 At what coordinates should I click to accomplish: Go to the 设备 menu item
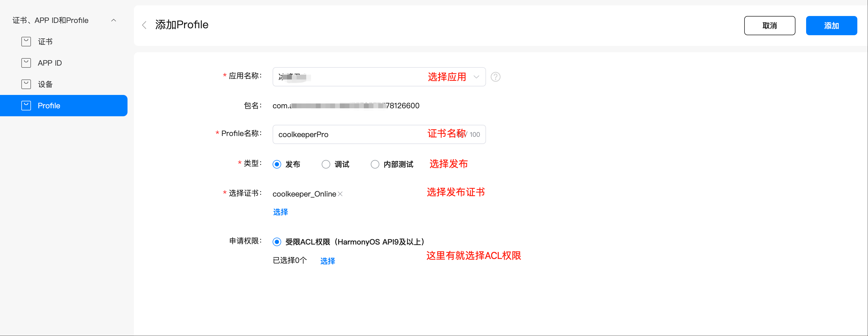click(x=45, y=84)
